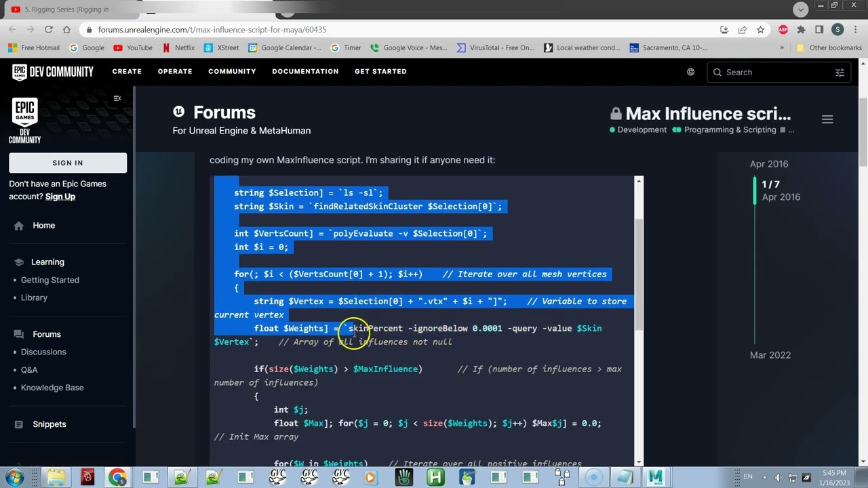Go back to the previous page
The image size is (868, 488).
pos(12,30)
